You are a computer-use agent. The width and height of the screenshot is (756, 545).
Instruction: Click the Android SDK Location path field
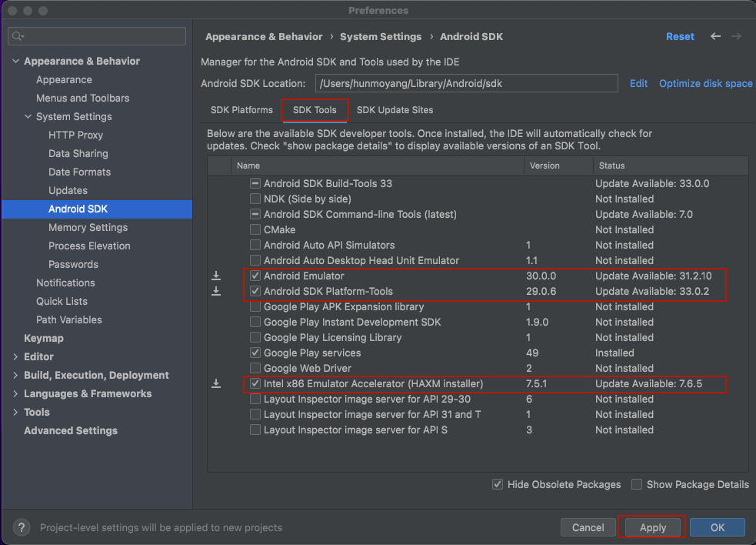point(467,83)
